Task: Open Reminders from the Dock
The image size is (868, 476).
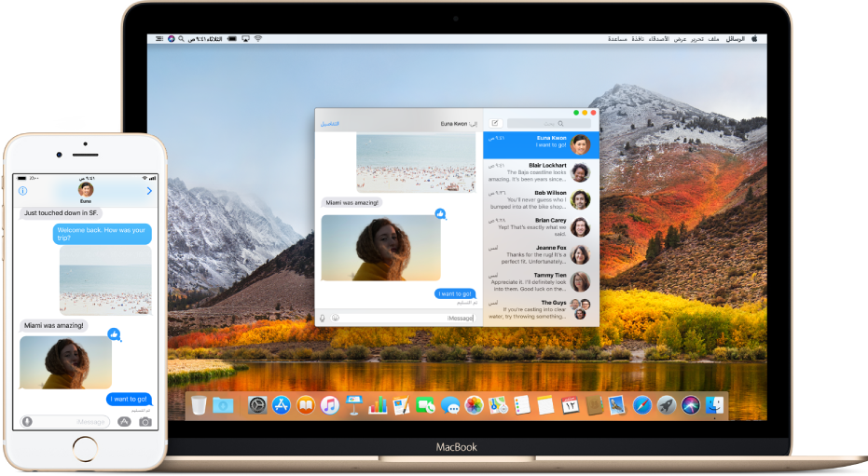Action: click(522, 406)
